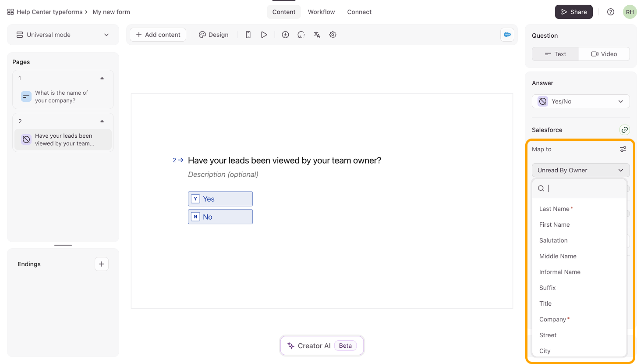
Task: Collapse page 1 in Pages list
Action: tap(102, 79)
